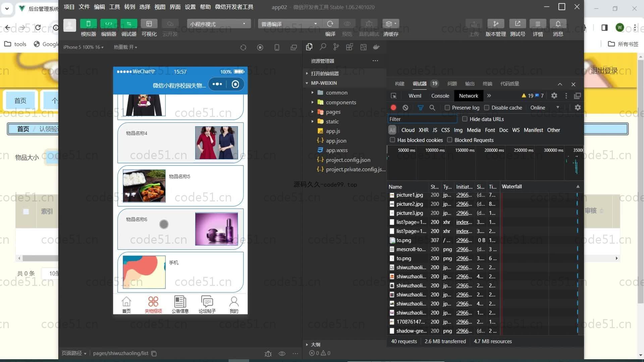Tap 首页 tab in mini program bar
This screenshot has height=362, width=644.
click(126, 305)
